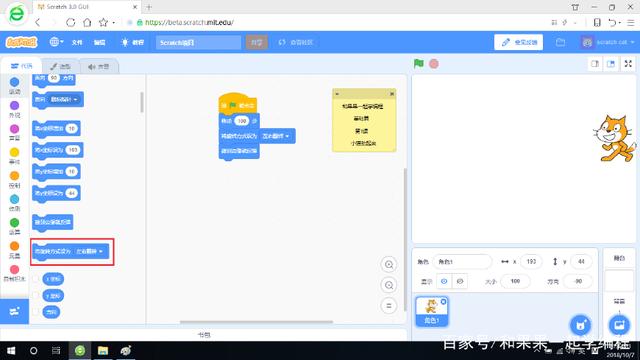Click the 100 value in move block
Viewport: 640px width, 360px height.
click(242, 121)
